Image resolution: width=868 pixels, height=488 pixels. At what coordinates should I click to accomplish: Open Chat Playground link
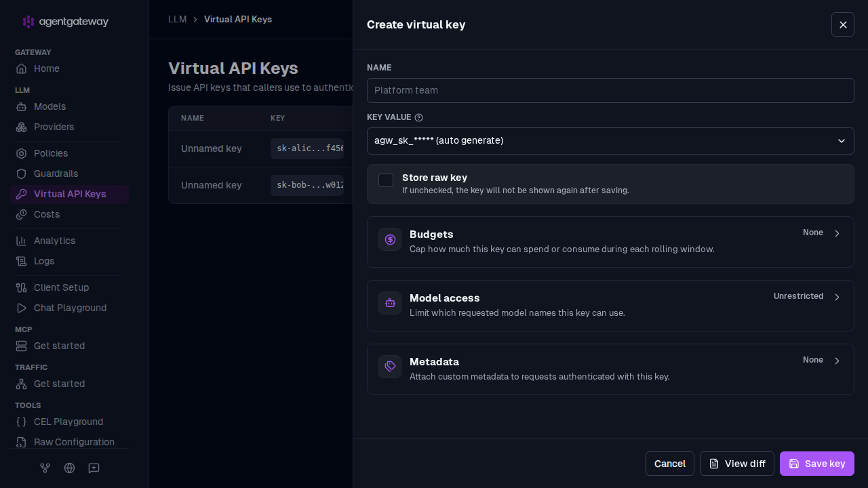point(69,308)
